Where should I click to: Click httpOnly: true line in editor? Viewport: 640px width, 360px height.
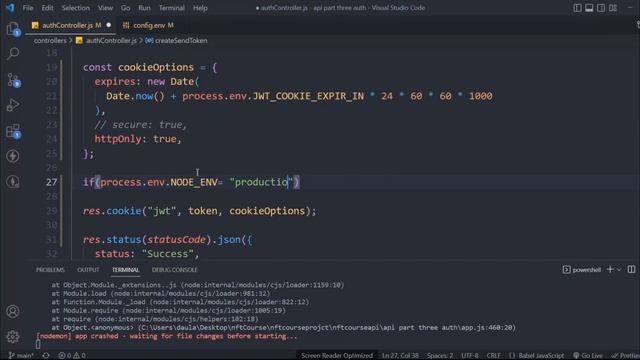[138, 139]
